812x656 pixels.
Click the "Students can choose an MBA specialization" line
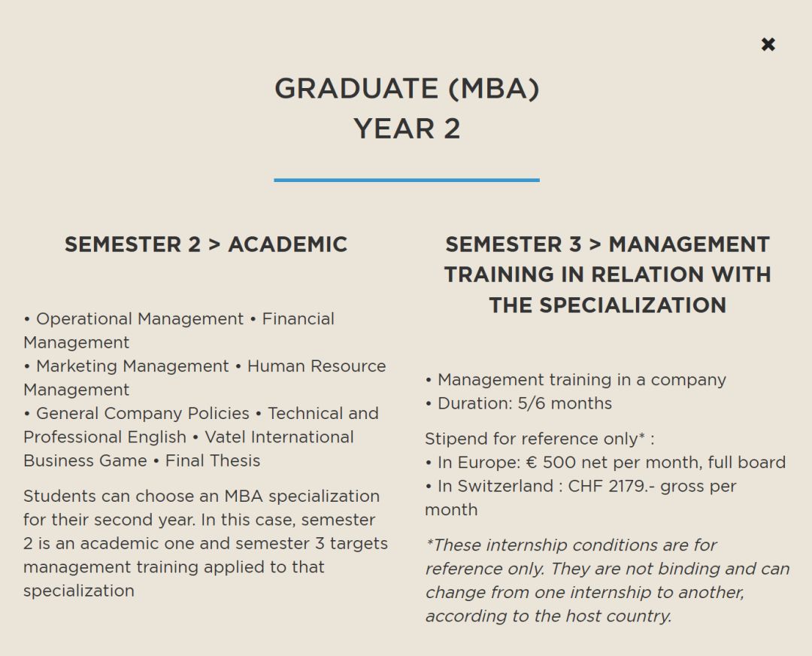coord(201,497)
